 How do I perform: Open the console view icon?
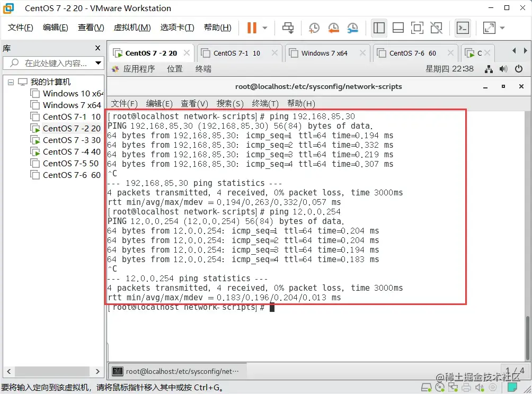[463, 28]
